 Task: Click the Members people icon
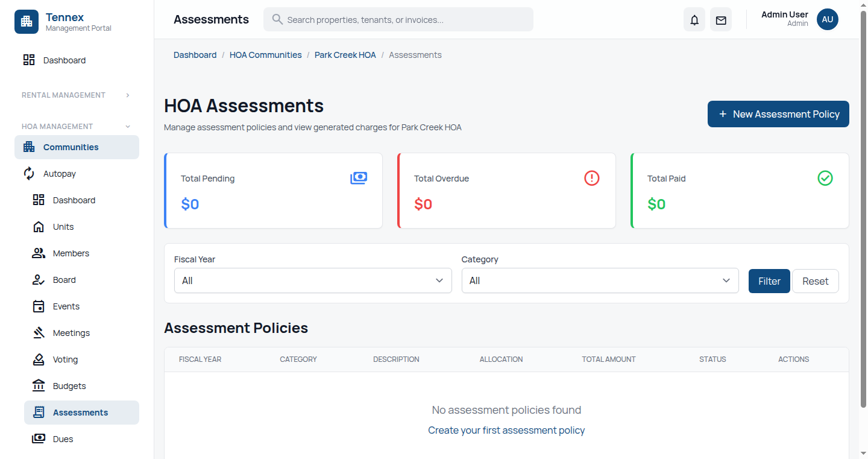pos(39,253)
